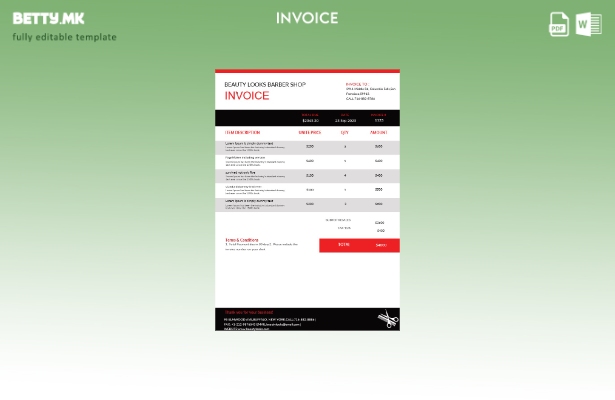Click the Amount column header

pos(379,132)
